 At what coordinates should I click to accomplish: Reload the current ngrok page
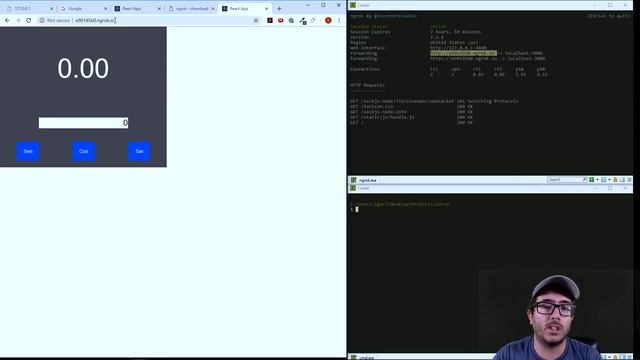(29, 20)
